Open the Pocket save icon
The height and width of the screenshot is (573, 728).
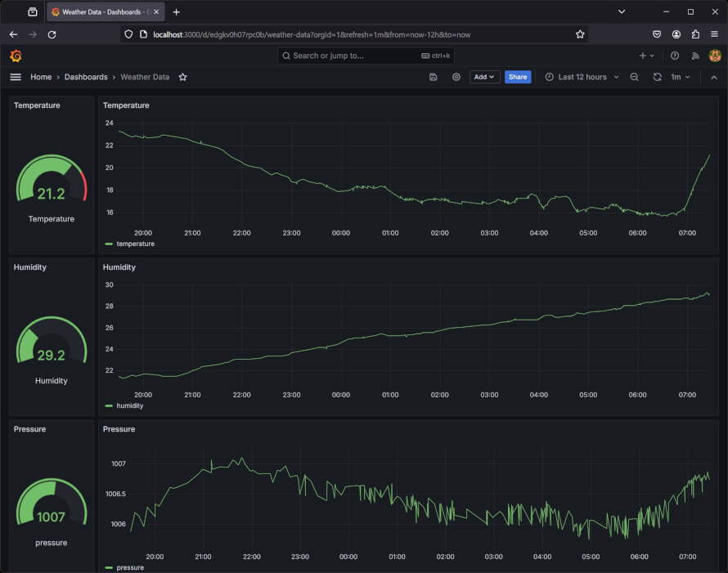tap(657, 34)
